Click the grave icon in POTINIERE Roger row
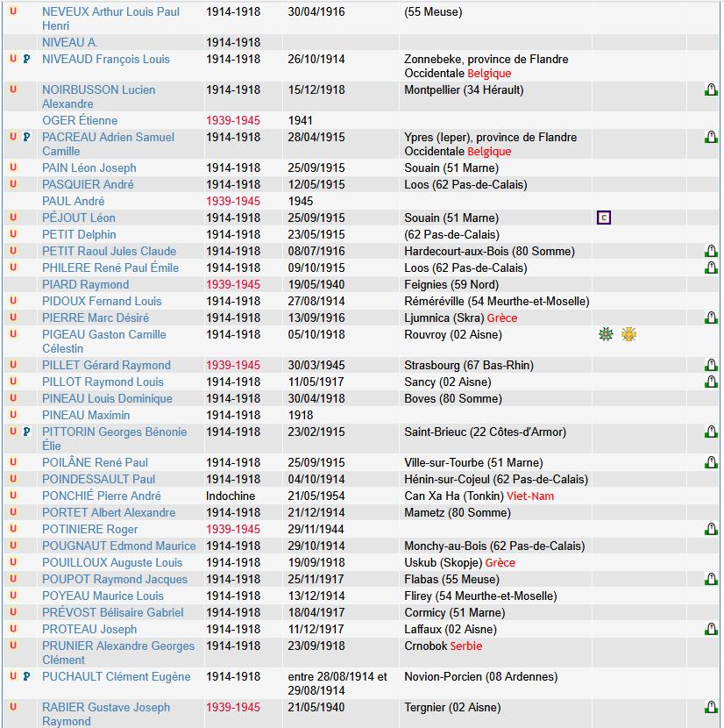 coord(711,530)
